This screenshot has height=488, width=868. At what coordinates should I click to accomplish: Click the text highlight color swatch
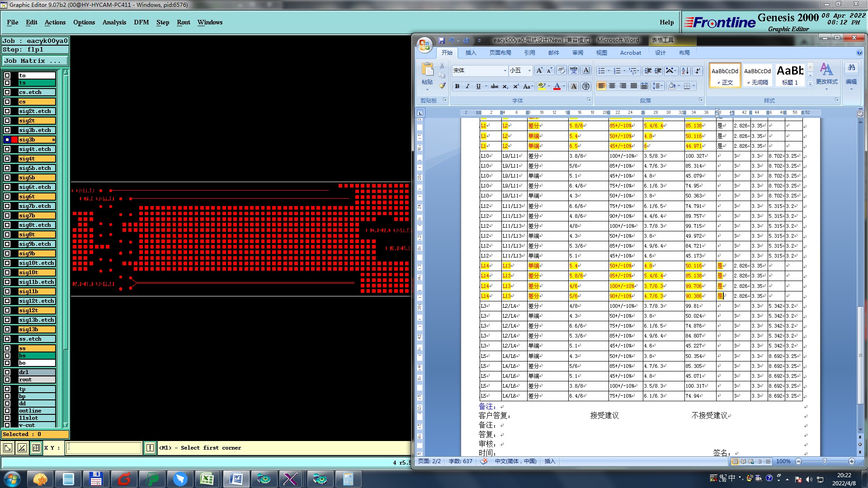click(542, 86)
